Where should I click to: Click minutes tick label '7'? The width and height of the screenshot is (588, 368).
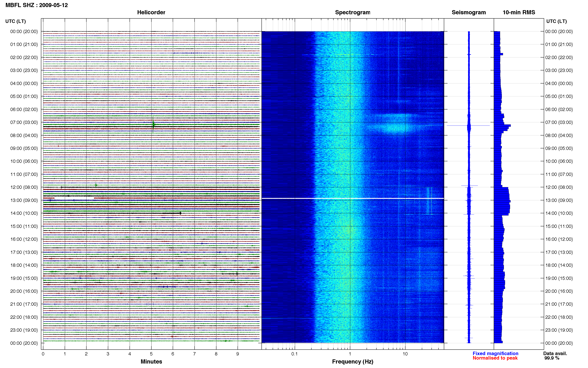click(x=194, y=354)
